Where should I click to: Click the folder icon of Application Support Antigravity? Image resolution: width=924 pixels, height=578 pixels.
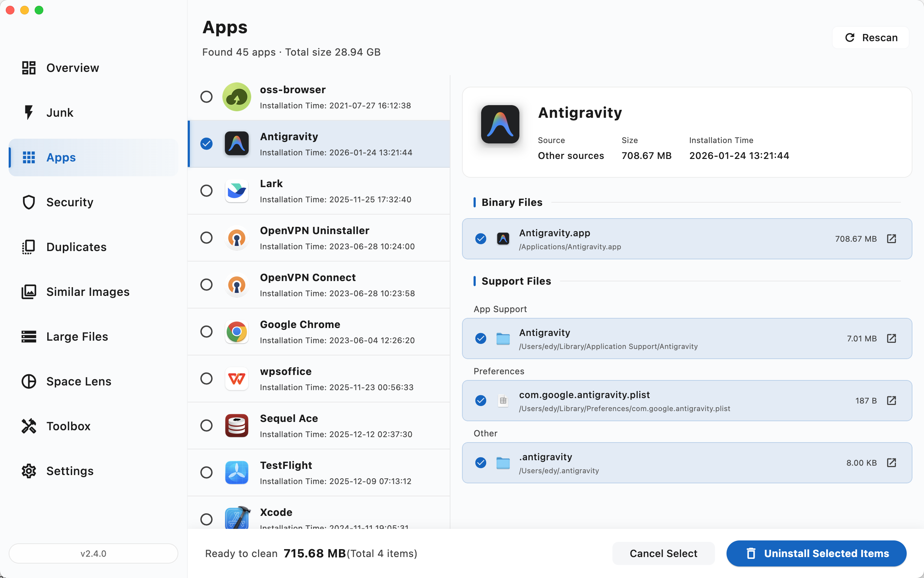[x=503, y=339]
